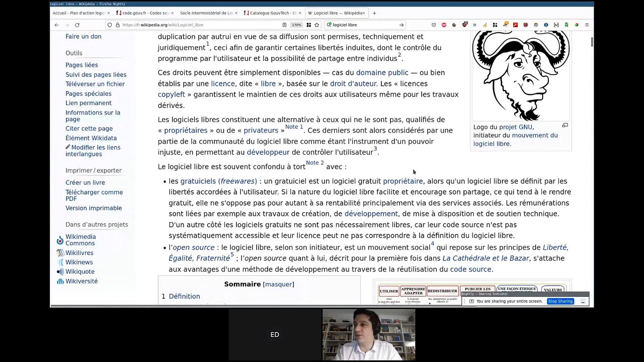The image size is (644, 362).
Task: Open the propriétaires link
Action: coord(186,130)
